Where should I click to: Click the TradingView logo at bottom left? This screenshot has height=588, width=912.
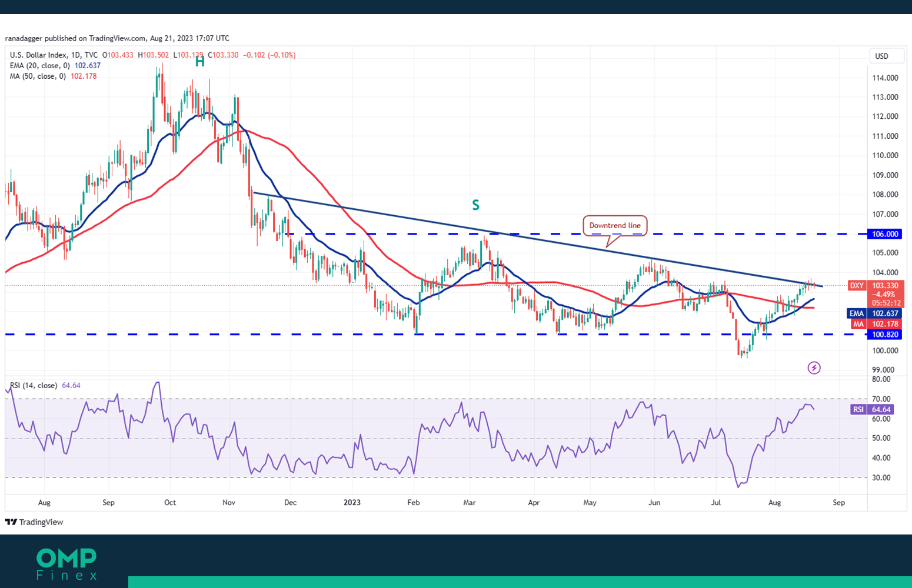[34, 522]
